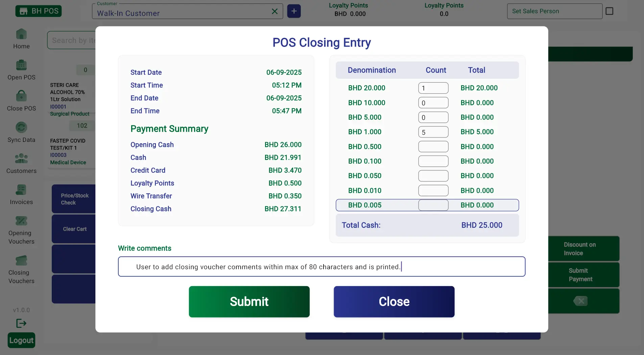The image size is (644, 355).
Task: Click the BHD 1.000 count field
Action: (x=433, y=132)
